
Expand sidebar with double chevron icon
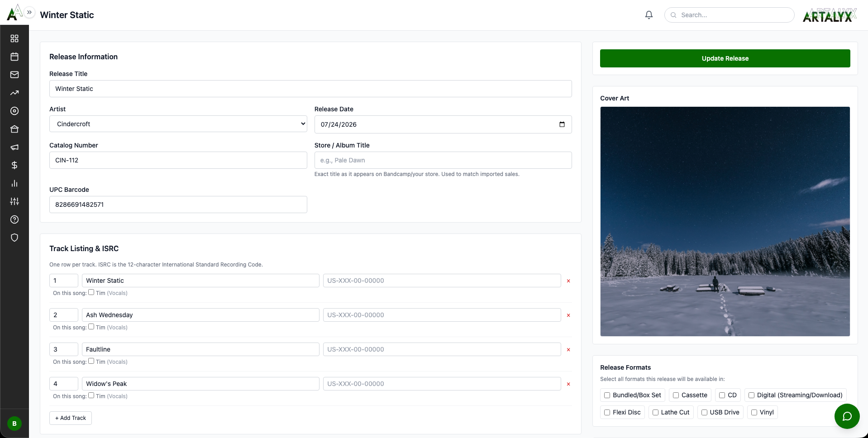point(29,12)
